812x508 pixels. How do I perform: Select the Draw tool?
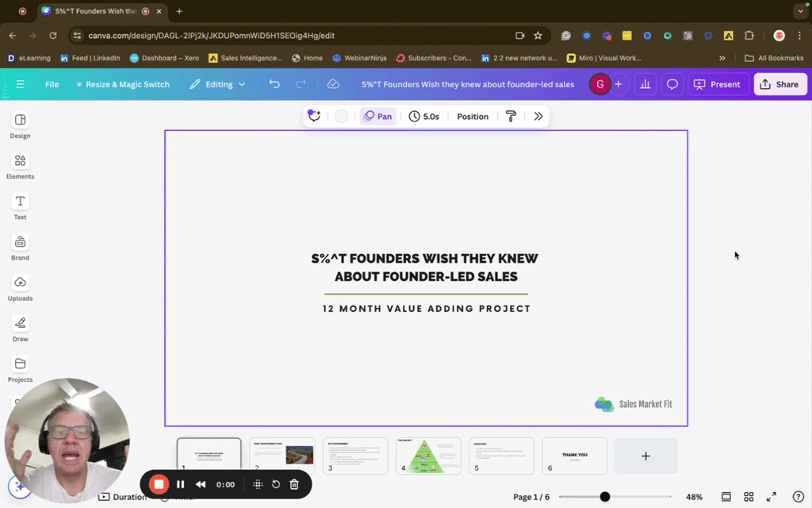click(x=20, y=329)
